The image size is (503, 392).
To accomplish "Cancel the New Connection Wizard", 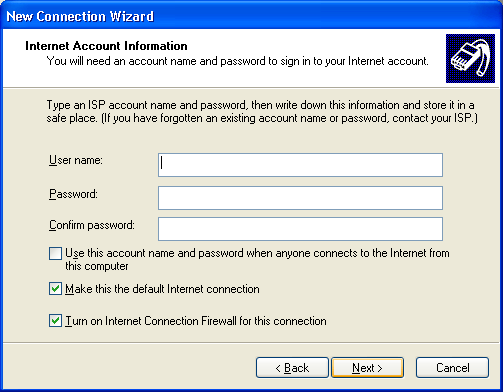I will 452,368.
